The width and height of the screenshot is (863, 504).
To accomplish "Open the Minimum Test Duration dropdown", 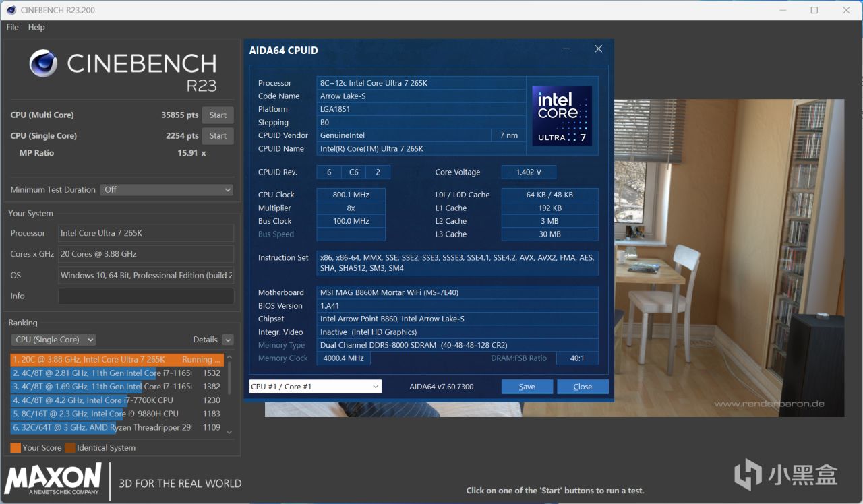I will pyautogui.click(x=167, y=190).
